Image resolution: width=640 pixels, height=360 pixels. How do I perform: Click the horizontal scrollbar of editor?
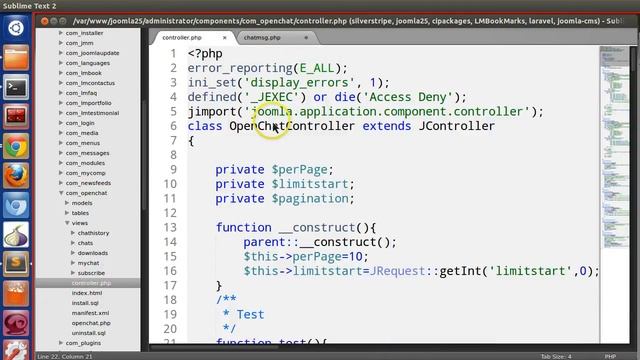pos(214,347)
